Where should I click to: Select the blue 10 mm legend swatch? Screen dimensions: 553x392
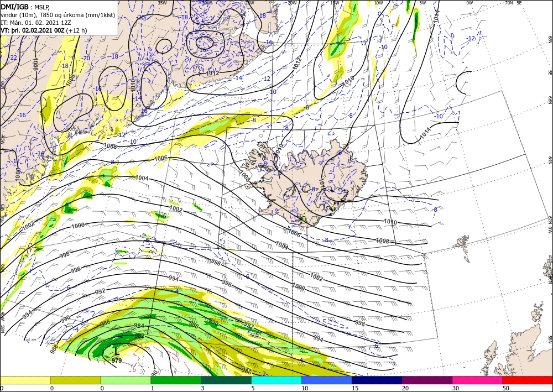coord(327,380)
